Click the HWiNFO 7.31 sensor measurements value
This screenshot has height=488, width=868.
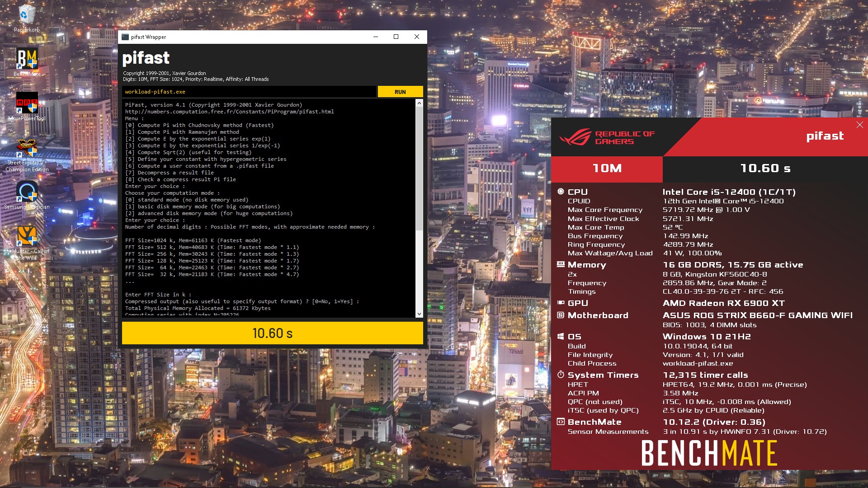745,432
